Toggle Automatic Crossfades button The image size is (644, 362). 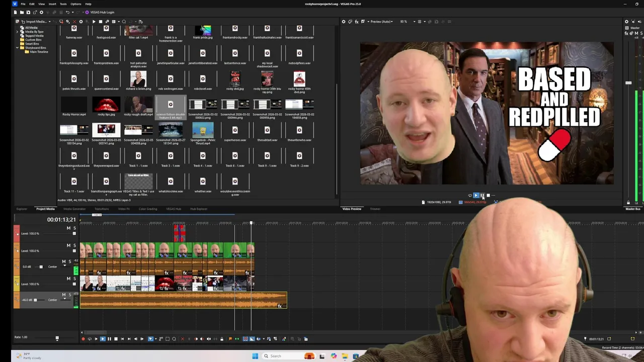coord(252,339)
